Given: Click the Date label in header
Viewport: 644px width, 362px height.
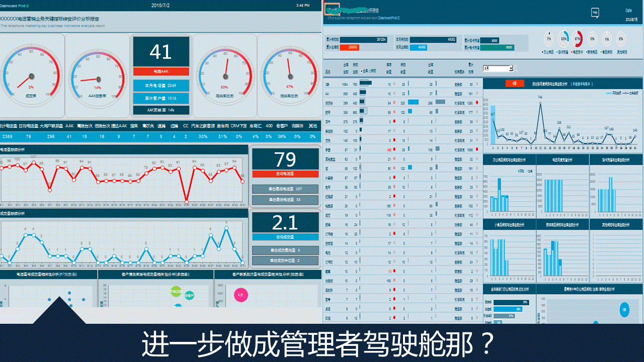Looking at the screenshot, I should point(628,10).
